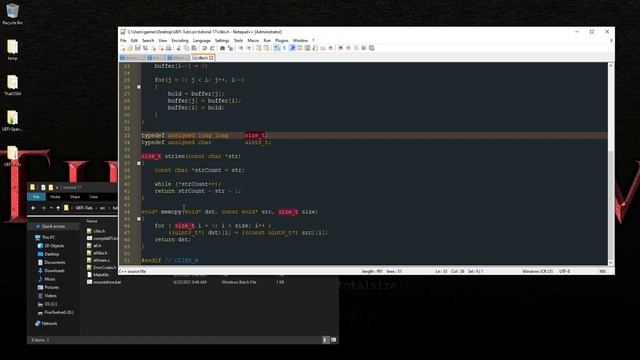640x360 pixels.
Task: Select Quick access in Explorer sidebar
Action: (53, 226)
